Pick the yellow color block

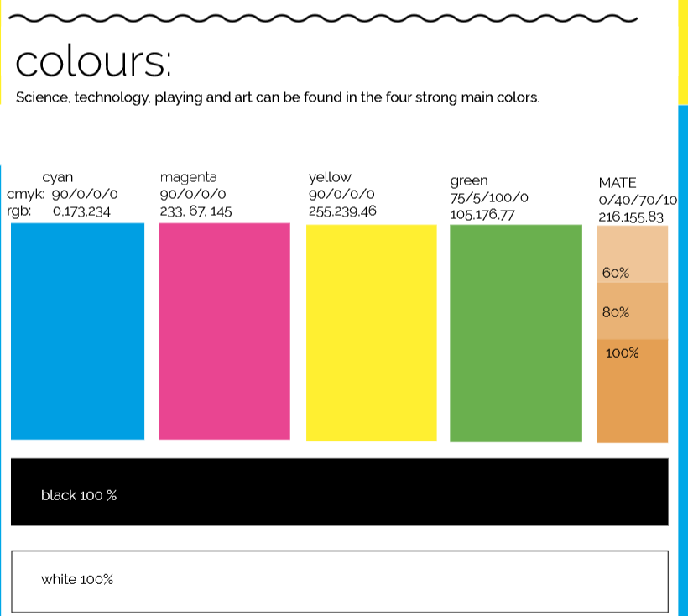[371, 332]
